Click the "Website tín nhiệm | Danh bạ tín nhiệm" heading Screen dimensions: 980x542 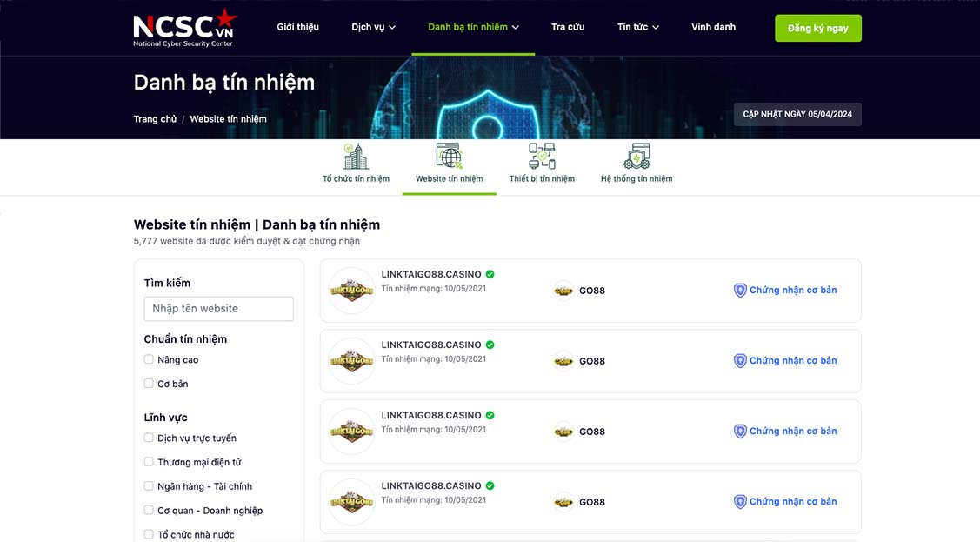[257, 224]
